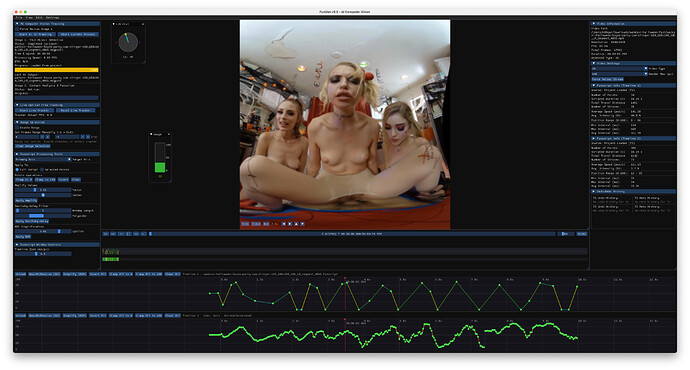Image resolution: width=690 pixels, height=370 pixels.
Task: Click the jump-to-end playback button
Action: (143, 234)
